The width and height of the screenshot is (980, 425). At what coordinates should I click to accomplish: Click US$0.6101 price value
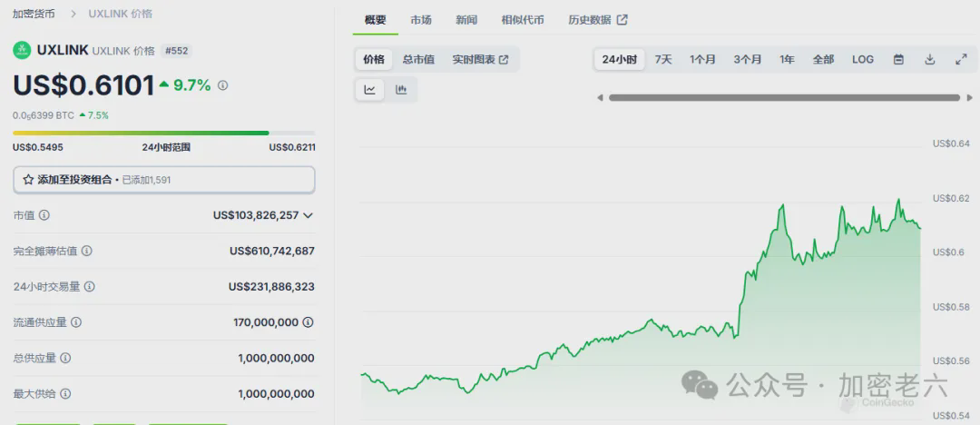click(x=83, y=85)
